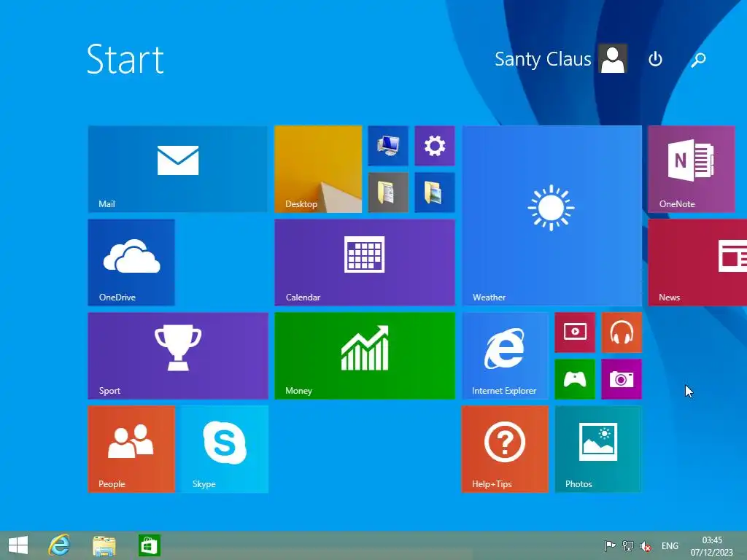This screenshot has width=747, height=560.
Task: Open the Calendar tile
Action: (365, 262)
